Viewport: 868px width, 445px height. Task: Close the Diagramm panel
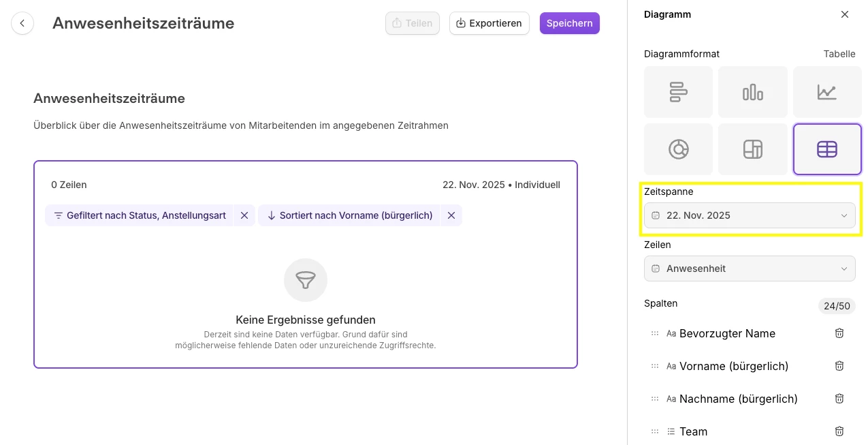[x=845, y=14]
